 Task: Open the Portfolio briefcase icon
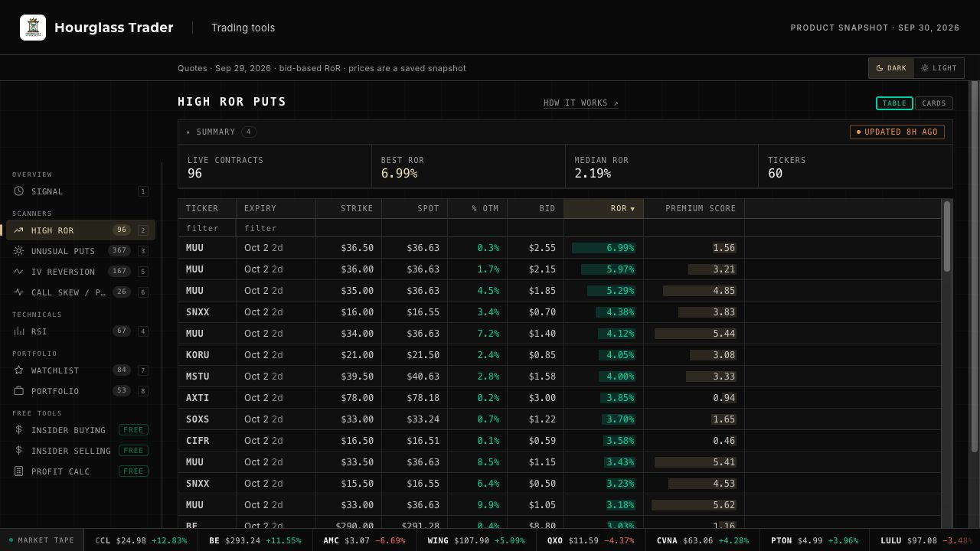pos(18,391)
